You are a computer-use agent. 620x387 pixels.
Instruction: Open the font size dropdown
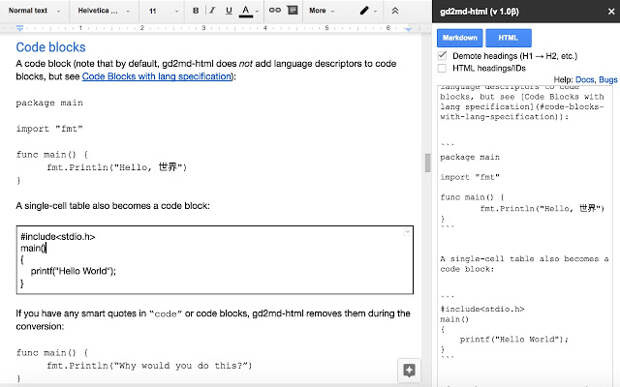click(x=163, y=11)
